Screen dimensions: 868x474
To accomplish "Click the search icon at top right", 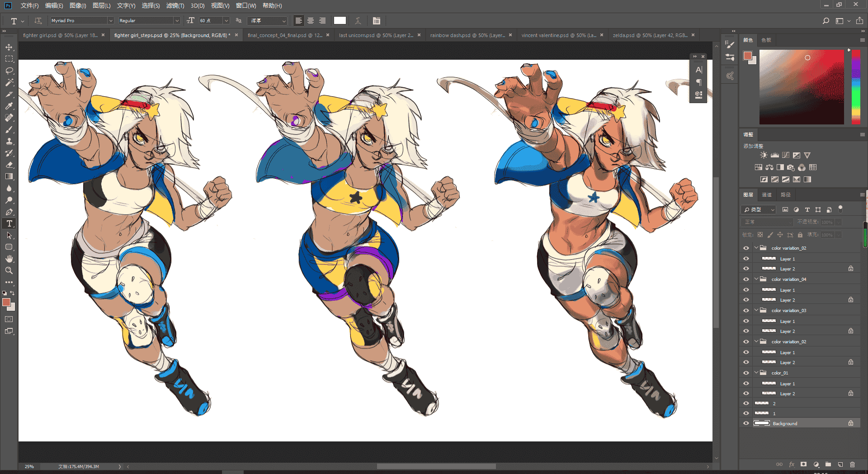I will [826, 21].
